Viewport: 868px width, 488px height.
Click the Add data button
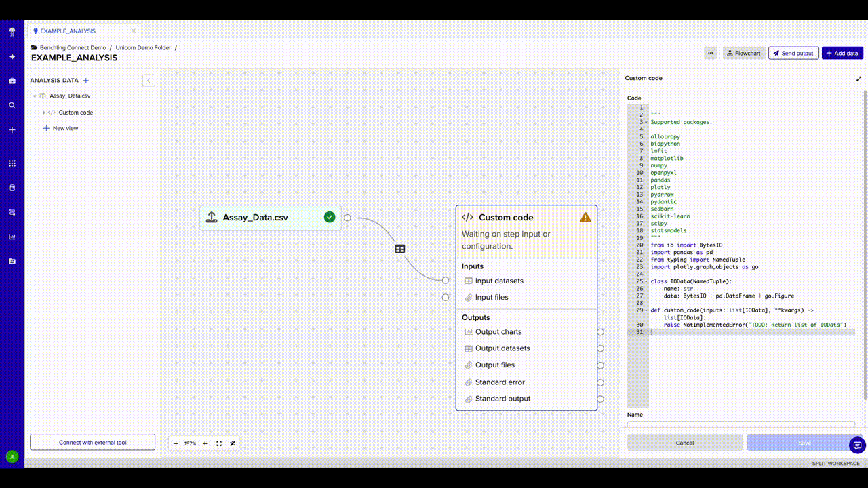pos(842,53)
